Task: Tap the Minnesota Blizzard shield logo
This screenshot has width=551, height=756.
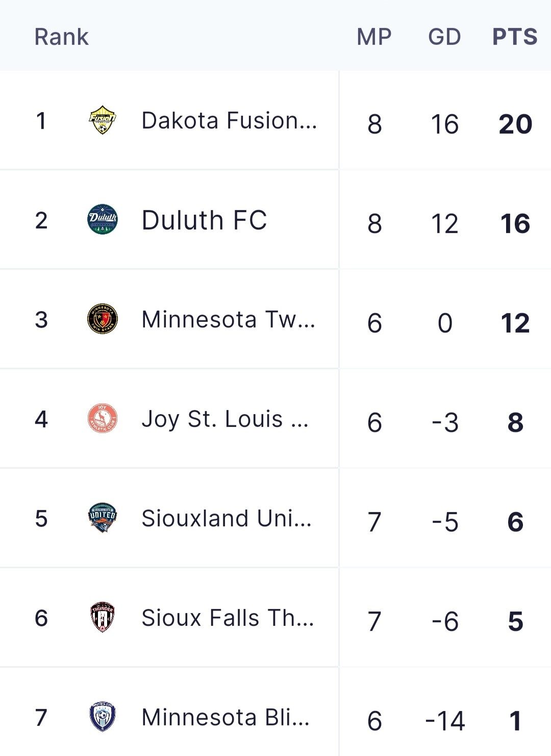Action: click(103, 717)
